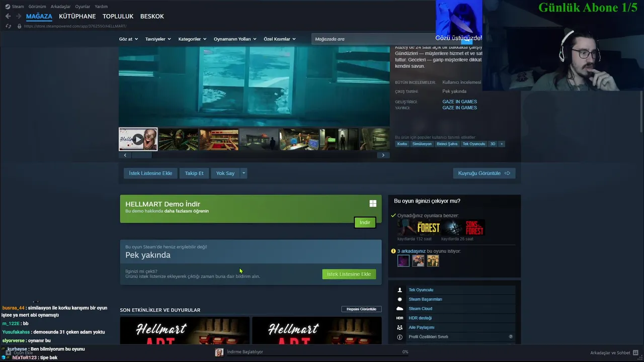Open the GAZE IN GAMES developer link
The width and height of the screenshot is (644, 362).
(460, 102)
